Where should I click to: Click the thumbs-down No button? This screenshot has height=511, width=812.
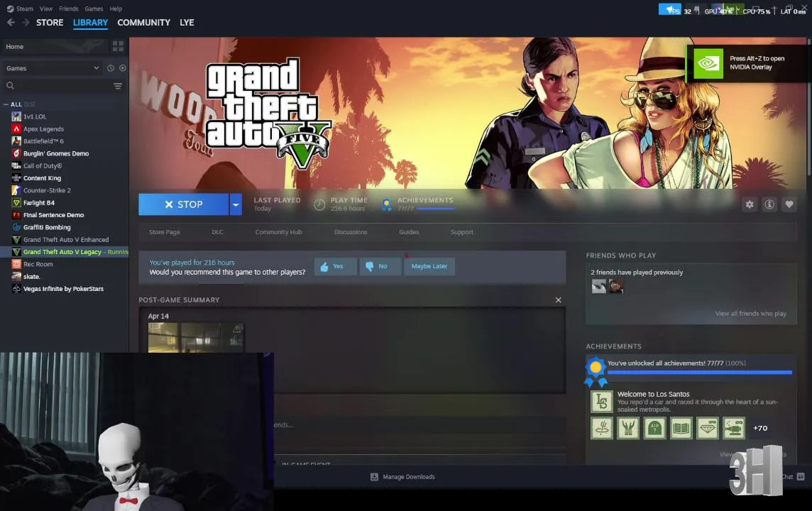tap(380, 266)
